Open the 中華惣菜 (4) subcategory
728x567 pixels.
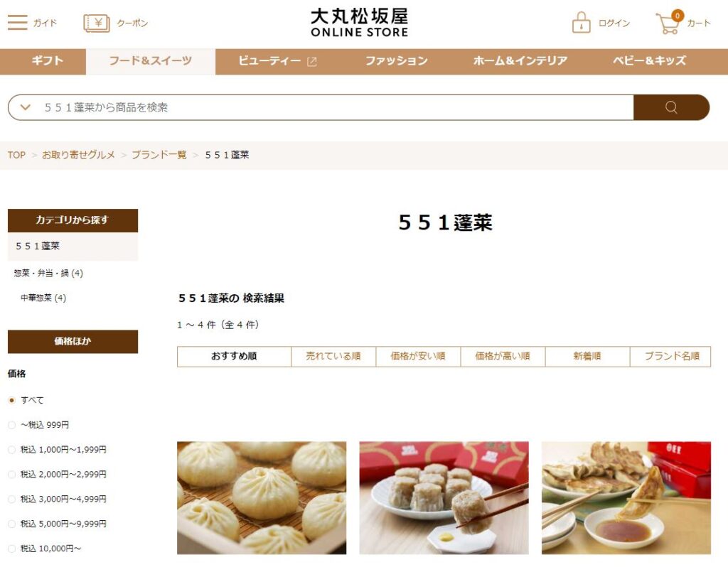[x=43, y=298]
